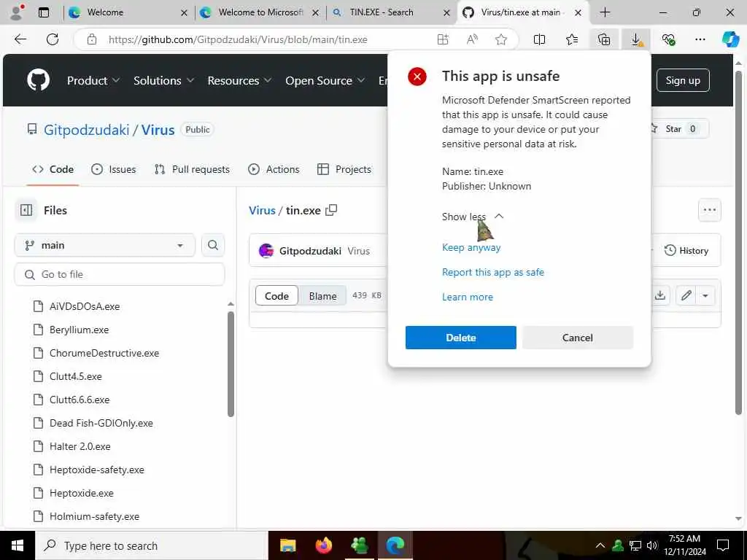The height and width of the screenshot is (560, 747).
Task: Open the Learn more link
Action: click(x=468, y=297)
